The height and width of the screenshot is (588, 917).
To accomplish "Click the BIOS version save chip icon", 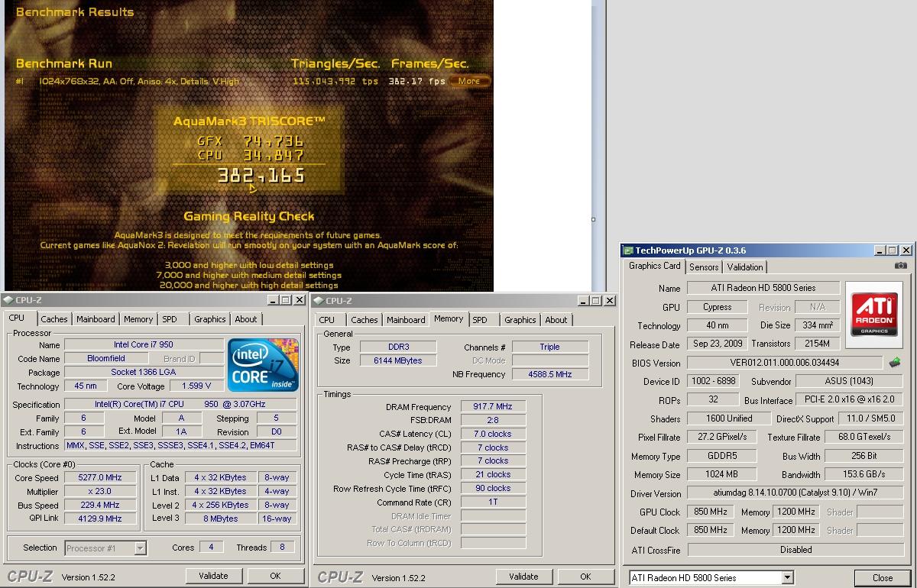I will click(x=895, y=363).
